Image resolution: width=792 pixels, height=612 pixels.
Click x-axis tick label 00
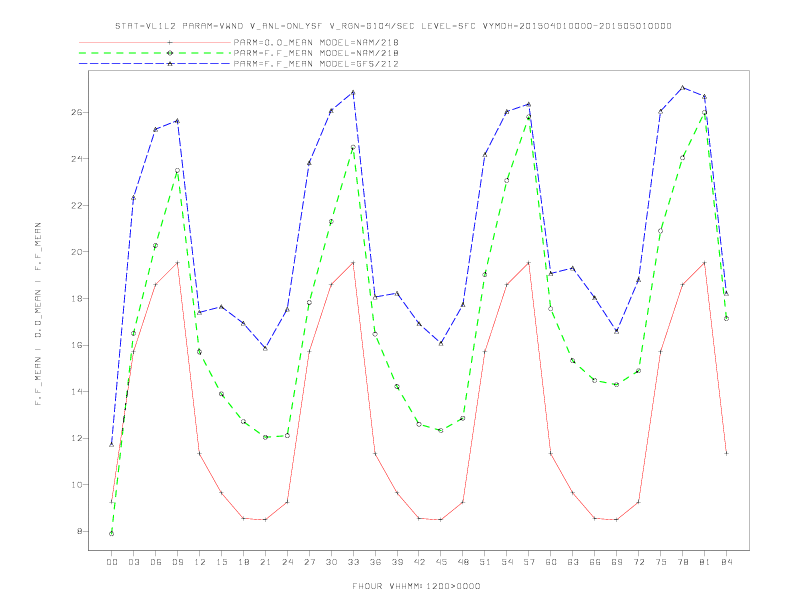[x=112, y=562]
